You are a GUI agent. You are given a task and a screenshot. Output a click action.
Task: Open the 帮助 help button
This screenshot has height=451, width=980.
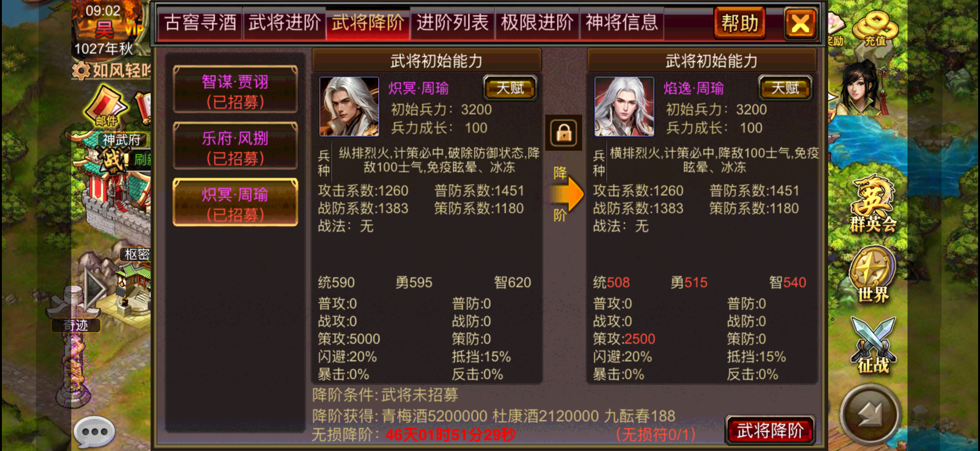740,24
